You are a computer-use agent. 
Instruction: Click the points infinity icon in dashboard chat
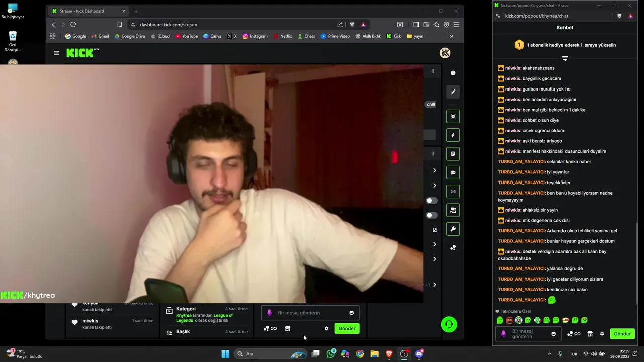coord(270,329)
